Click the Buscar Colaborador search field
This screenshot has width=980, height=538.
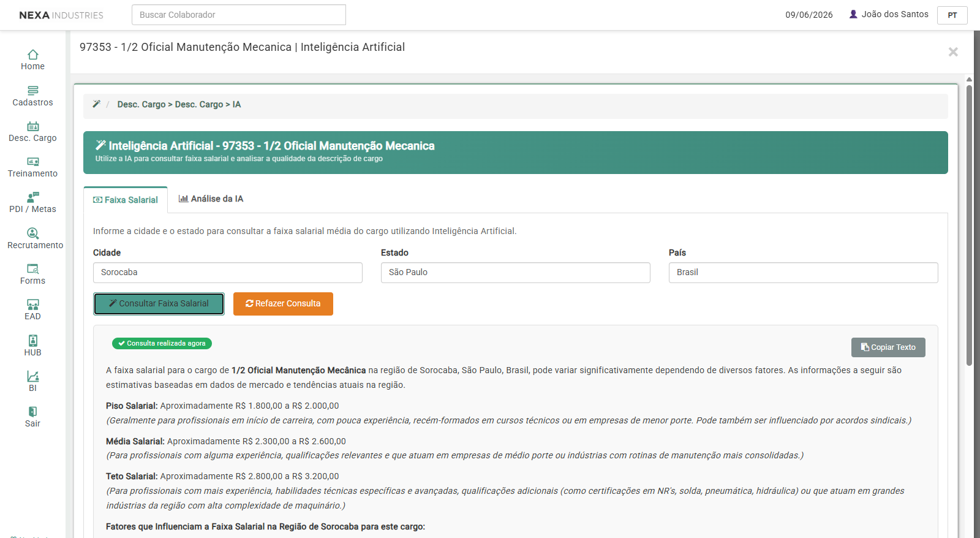point(239,15)
